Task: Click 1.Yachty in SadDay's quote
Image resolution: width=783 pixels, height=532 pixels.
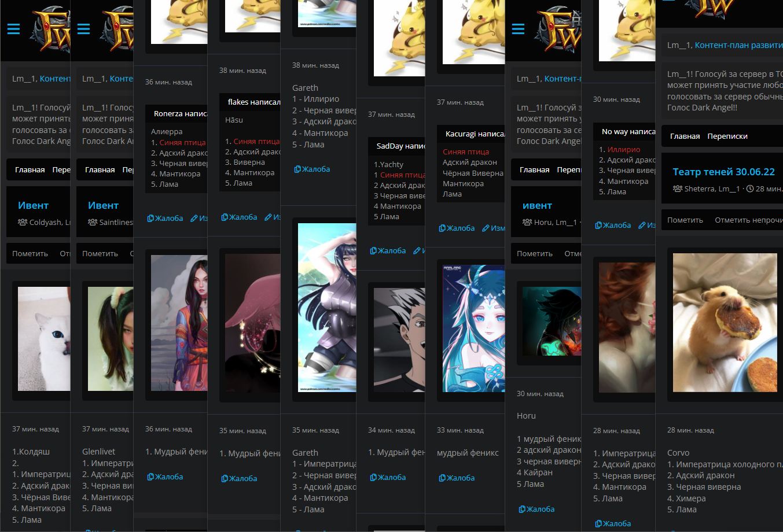Action: coord(388,164)
